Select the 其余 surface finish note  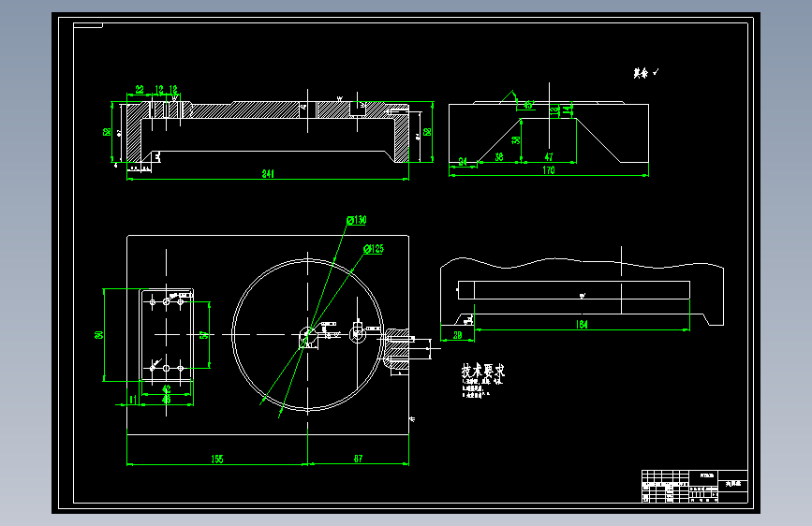point(646,73)
